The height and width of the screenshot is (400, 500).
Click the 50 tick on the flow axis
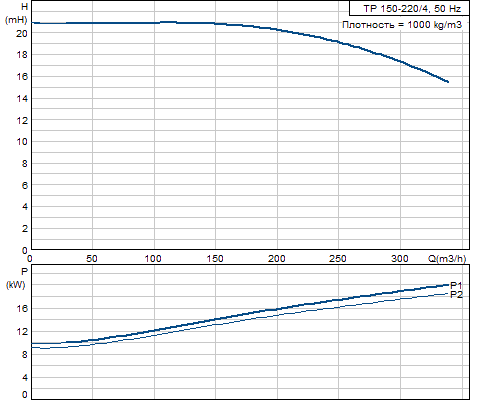[x=92, y=259]
